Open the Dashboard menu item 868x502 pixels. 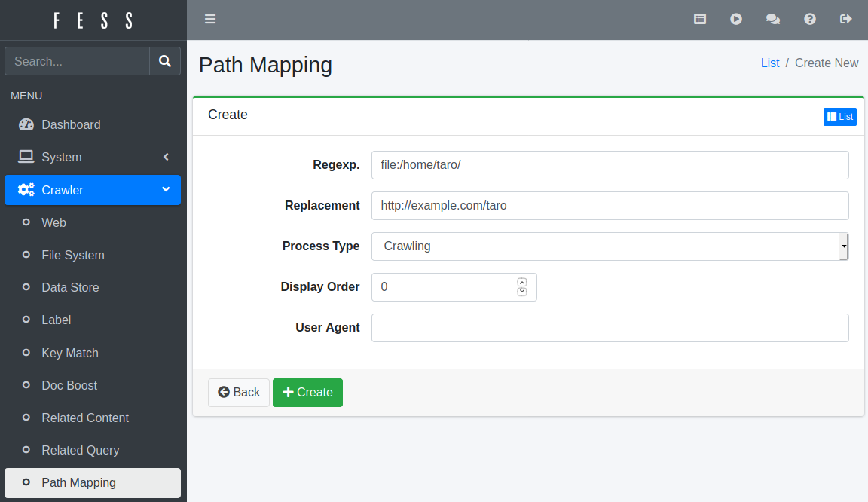71,124
